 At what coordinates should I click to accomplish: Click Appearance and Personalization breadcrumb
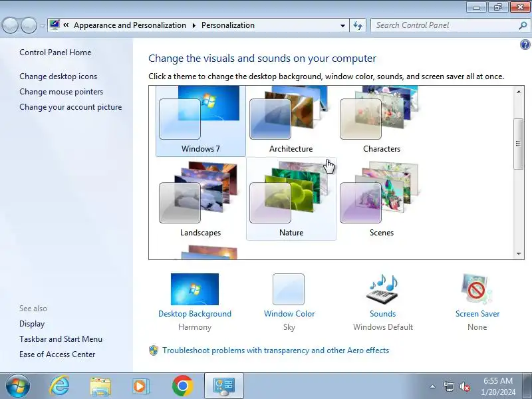point(130,25)
